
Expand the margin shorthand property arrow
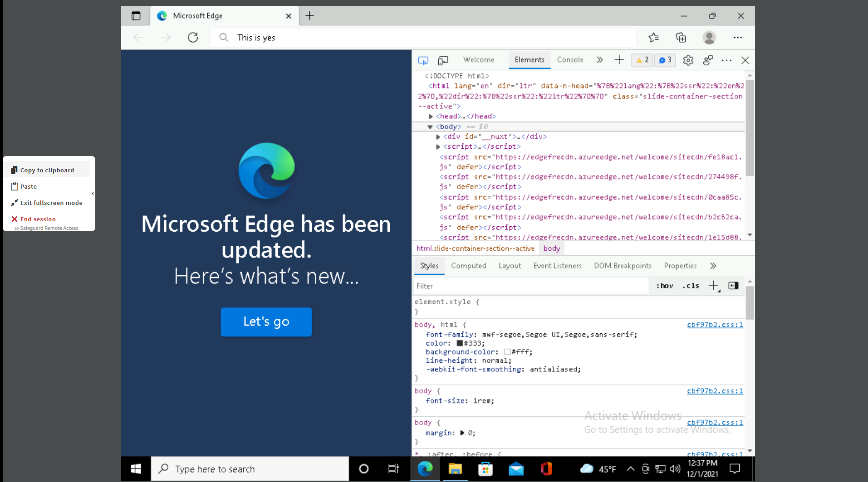tap(462, 433)
